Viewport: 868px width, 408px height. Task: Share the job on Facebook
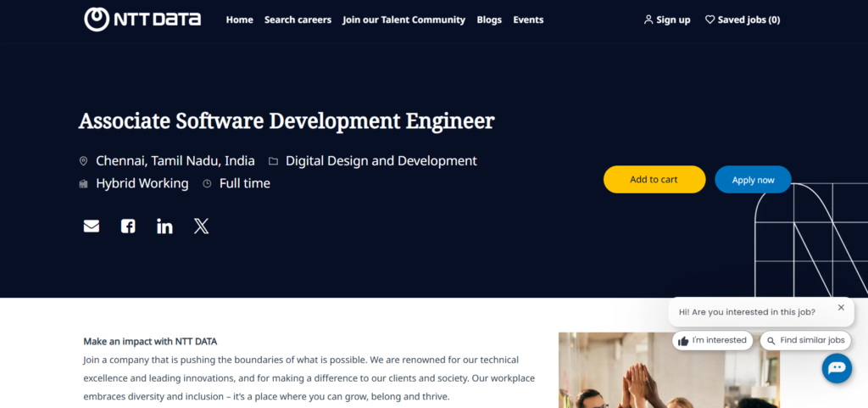point(128,226)
